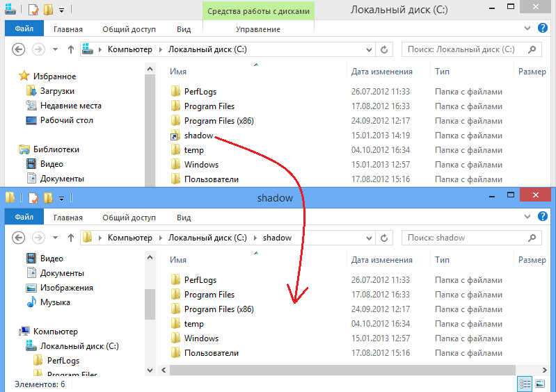Open recent locations dropdown in shadow window

[x=55, y=238]
